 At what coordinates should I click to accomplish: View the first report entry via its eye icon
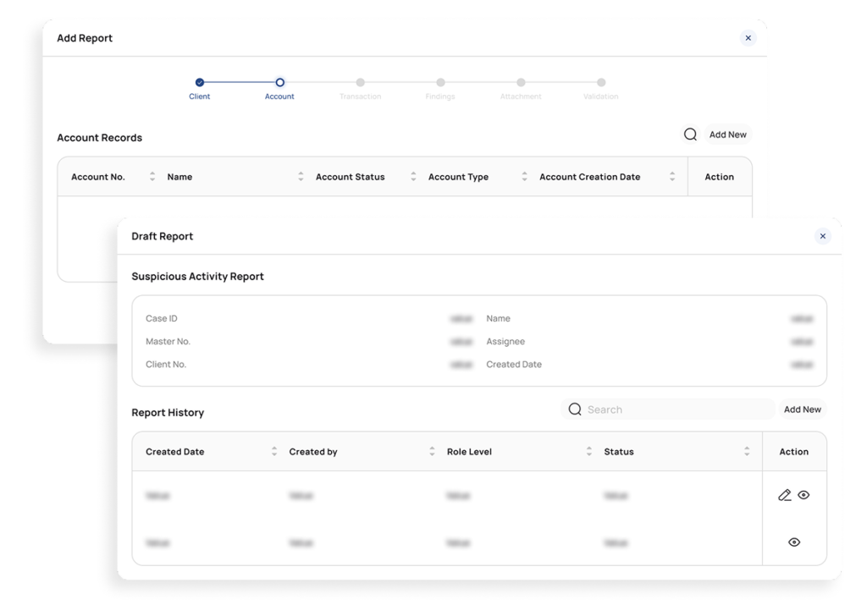pos(803,495)
